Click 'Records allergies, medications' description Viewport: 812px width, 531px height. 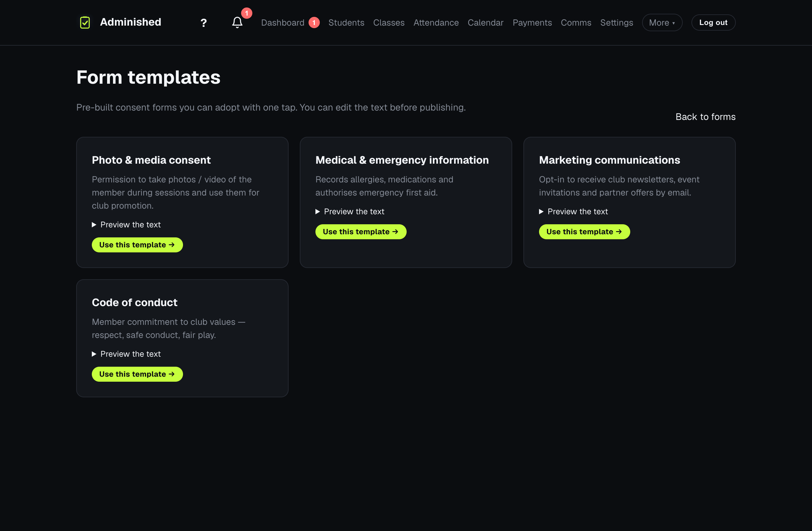(x=384, y=186)
